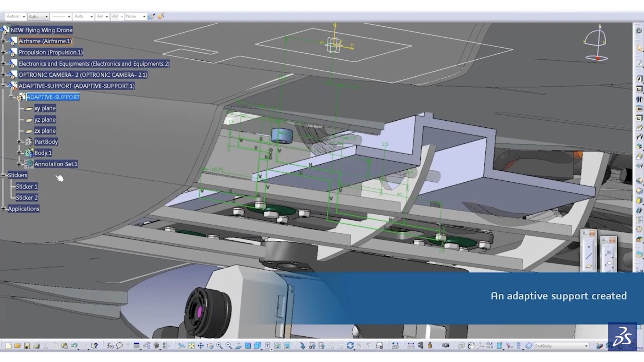This screenshot has height=362, width=644.
Task: Click the Save icon in bottom toolbar
Action: tap(27, 346)
